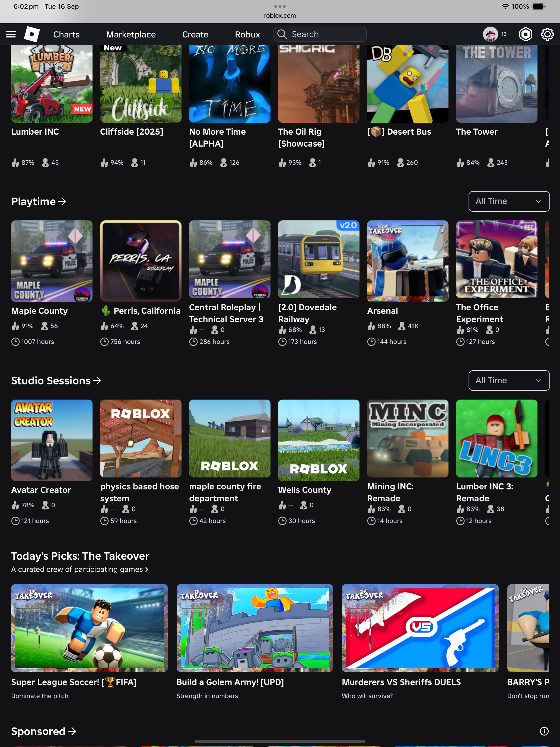Open The Tower game icon

tap(497, 84)
